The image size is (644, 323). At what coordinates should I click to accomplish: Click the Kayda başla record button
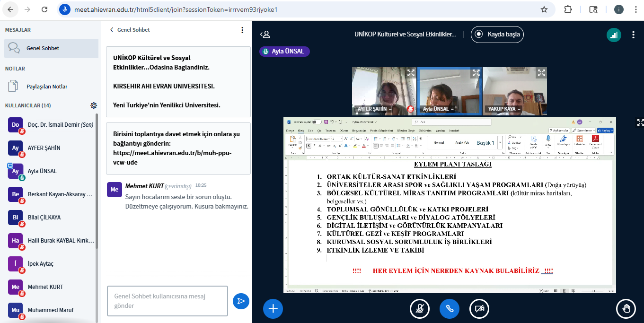[497, 34]
